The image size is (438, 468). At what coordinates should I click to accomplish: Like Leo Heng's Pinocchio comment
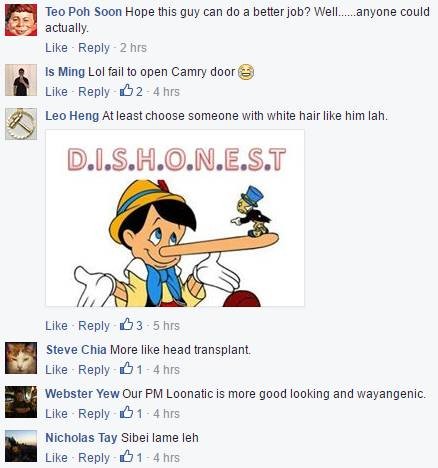coord(56,326)
